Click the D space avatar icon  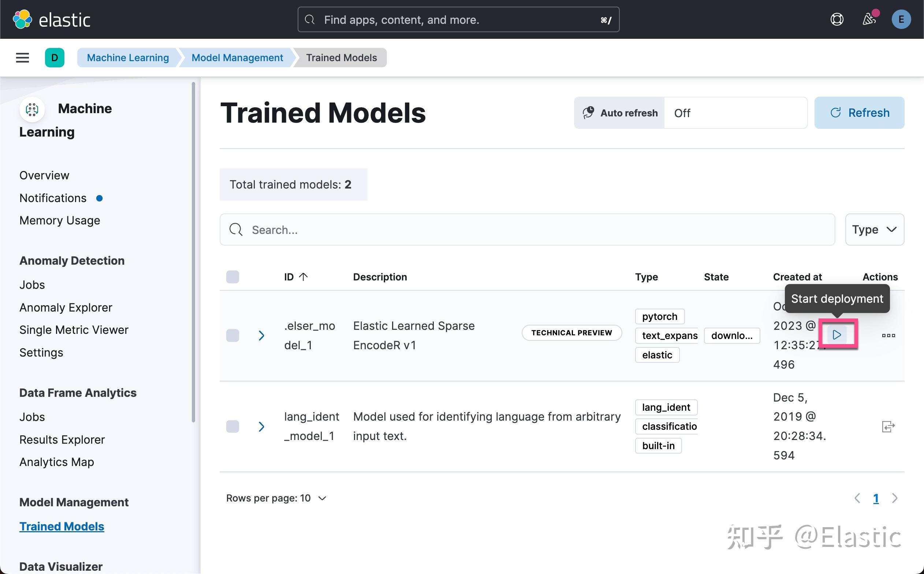(55, 57)
